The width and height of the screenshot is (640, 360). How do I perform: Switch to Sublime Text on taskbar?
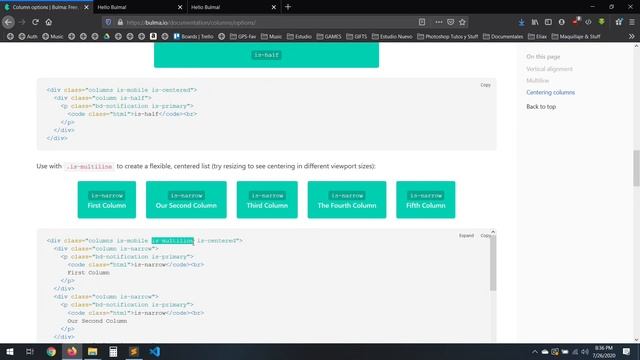click(134, 351)
